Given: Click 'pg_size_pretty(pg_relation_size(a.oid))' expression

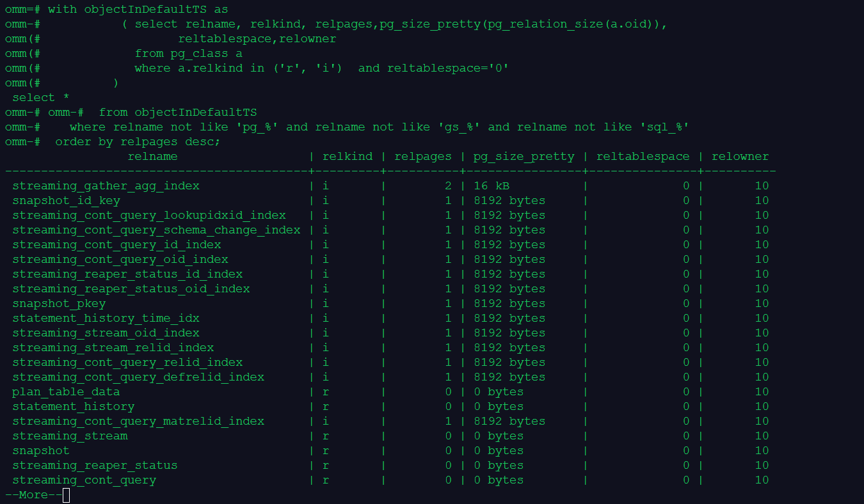Looking at the screenshot, I should point(520,24).
